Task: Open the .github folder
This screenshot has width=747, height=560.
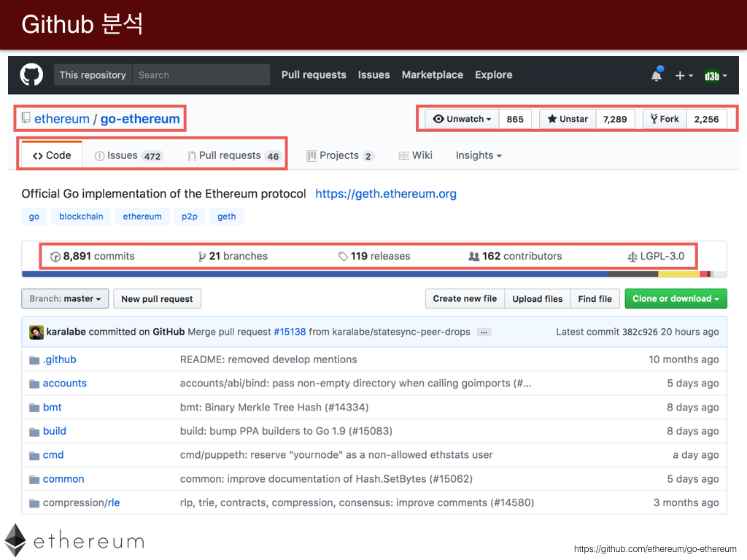Action: (x=60, y=359)
